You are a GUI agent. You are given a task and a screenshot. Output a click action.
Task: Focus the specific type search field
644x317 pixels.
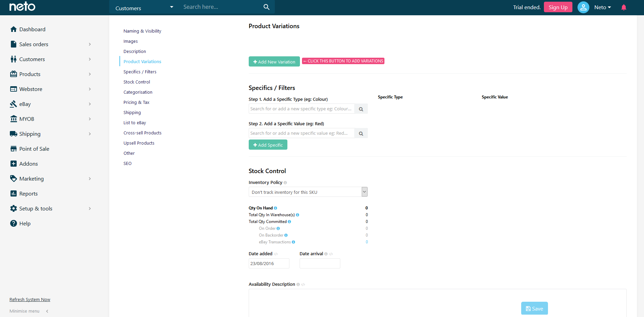point(302,109)
